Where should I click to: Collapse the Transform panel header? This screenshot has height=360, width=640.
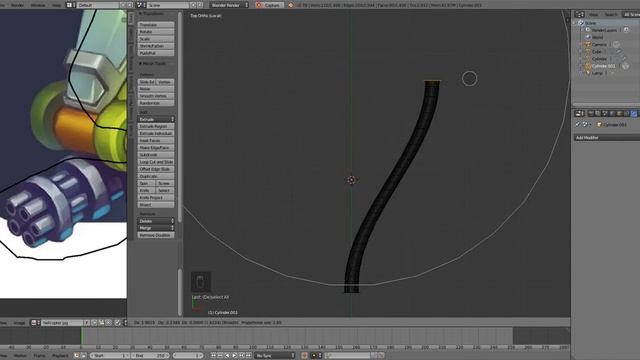tap(151, 13)
